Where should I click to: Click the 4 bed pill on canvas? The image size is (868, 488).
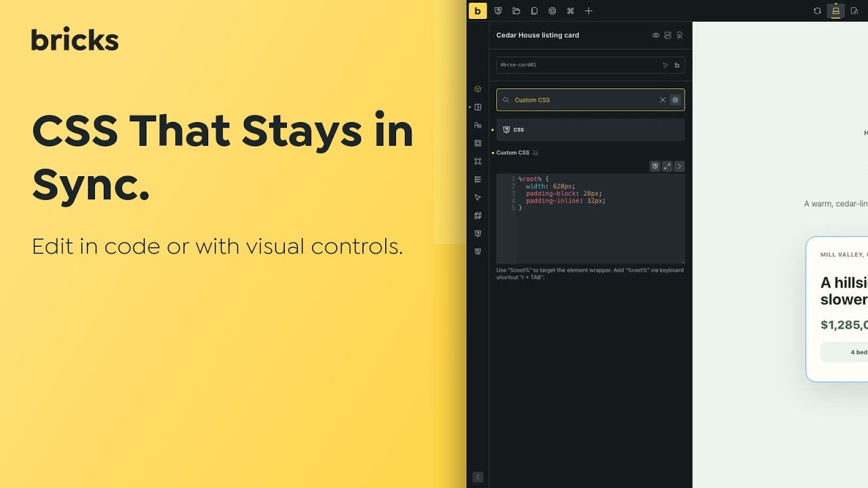pyautogui.click(x=844, y=352)
